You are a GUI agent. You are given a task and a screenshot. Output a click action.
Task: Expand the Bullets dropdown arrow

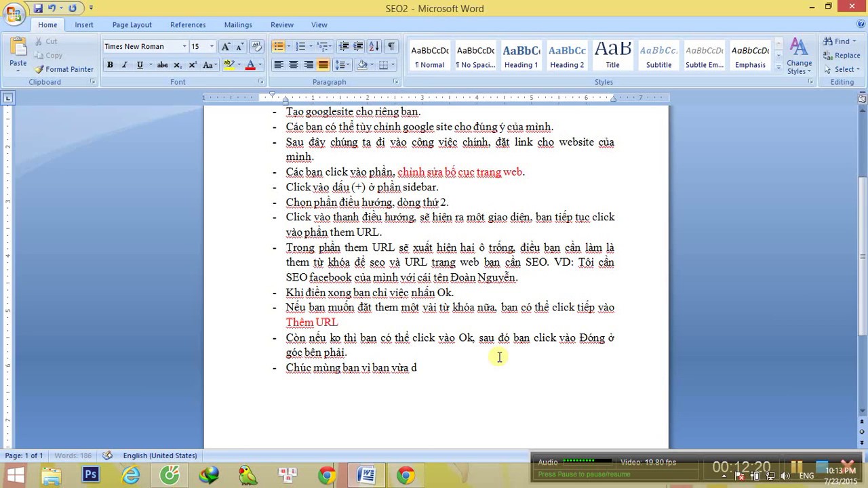click(288, 46)
